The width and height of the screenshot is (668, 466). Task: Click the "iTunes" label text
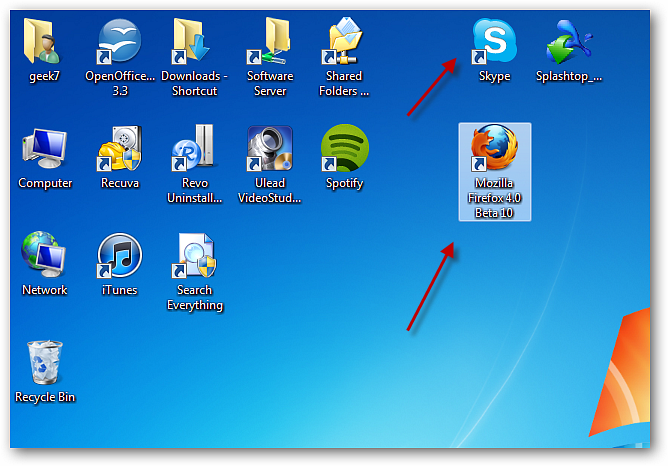click(120, 290)
